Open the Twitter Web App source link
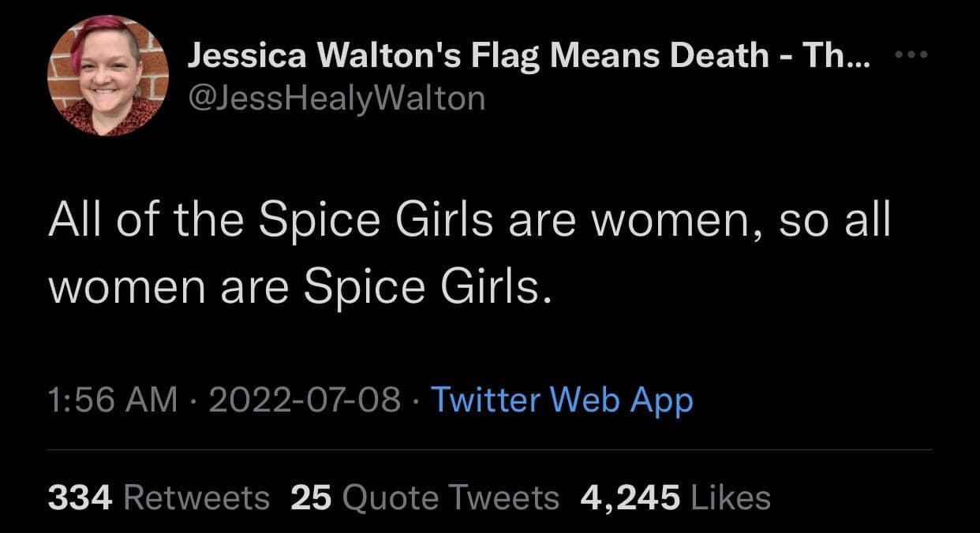The image size is (980, 533). tap(561, 400)
